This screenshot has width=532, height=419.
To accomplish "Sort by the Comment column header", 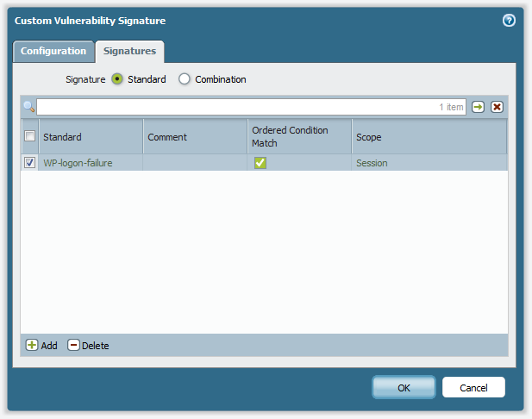I will click(x=195, y=137).
